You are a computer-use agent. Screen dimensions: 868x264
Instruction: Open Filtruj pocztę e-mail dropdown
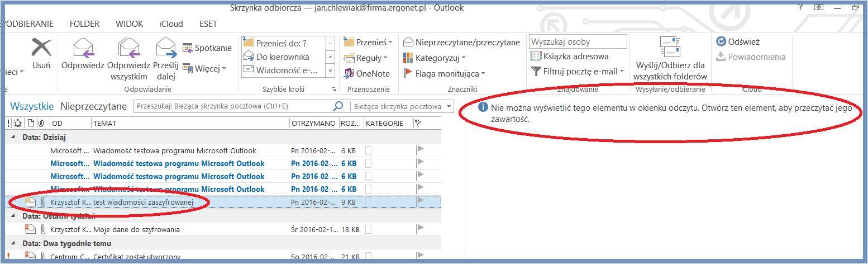(577, 71)
